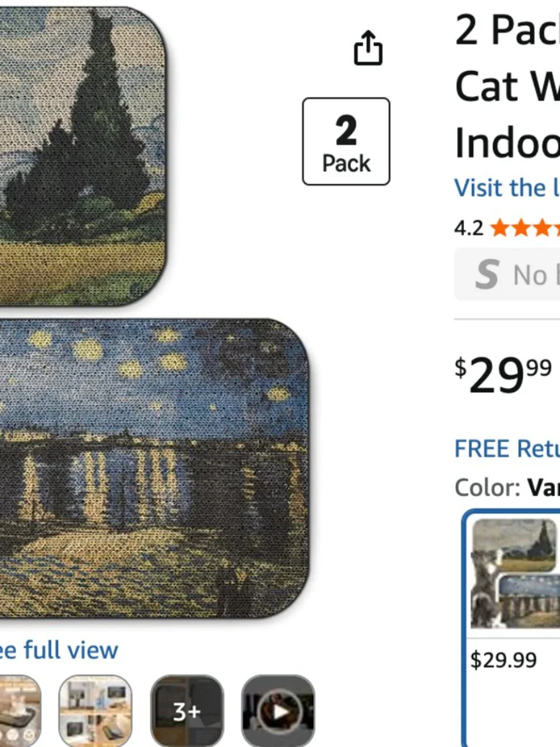This screenshot has height=747, width=560.
Task: Open the "See full view" link
Action: pos(59,651)
